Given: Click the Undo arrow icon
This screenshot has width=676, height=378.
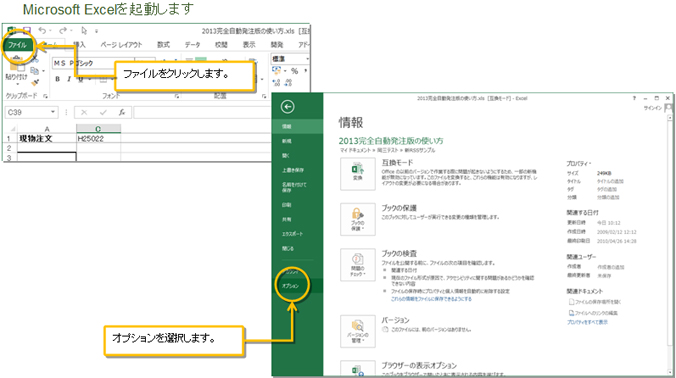Looking at the screenshot, I should [x=42, y=31].
